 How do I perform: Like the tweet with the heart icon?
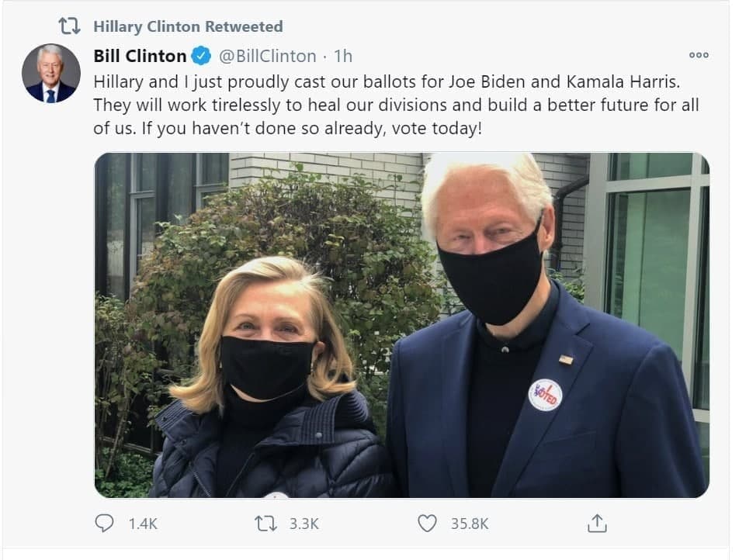click(427, 524)
